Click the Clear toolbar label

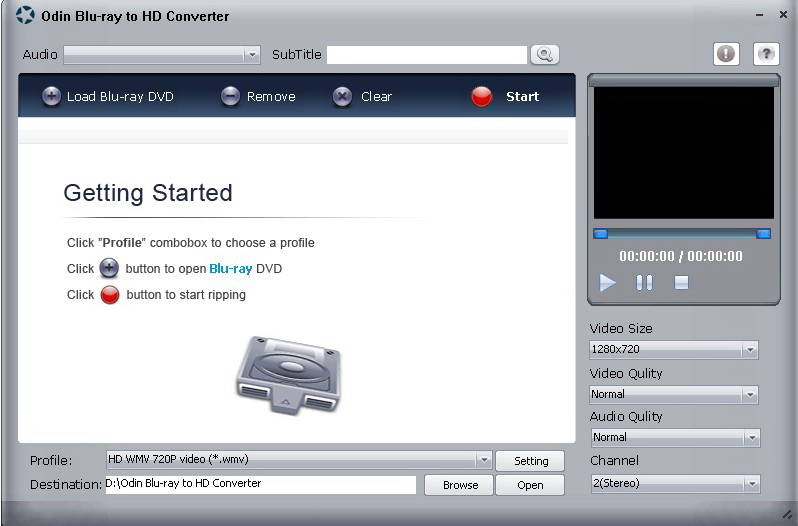click(x=377, y=97)
